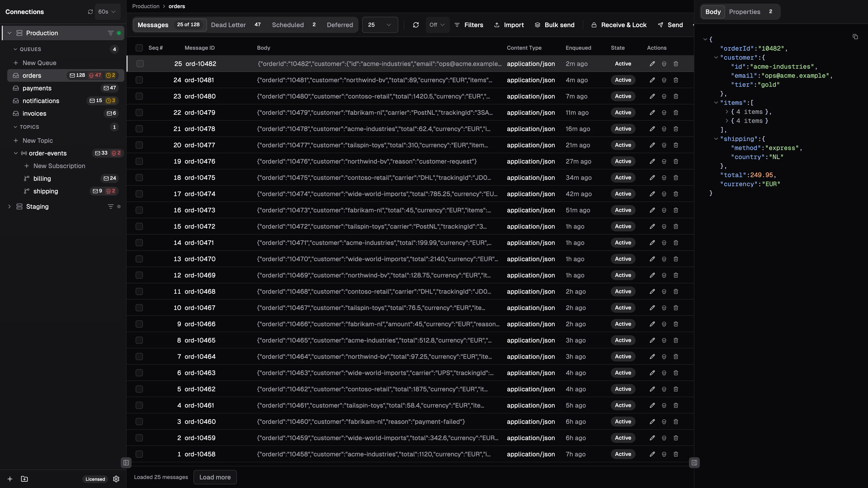Edit message ord-10482 with the pencil icon
This screenshot has height=488, width=868.
point(652,64)
